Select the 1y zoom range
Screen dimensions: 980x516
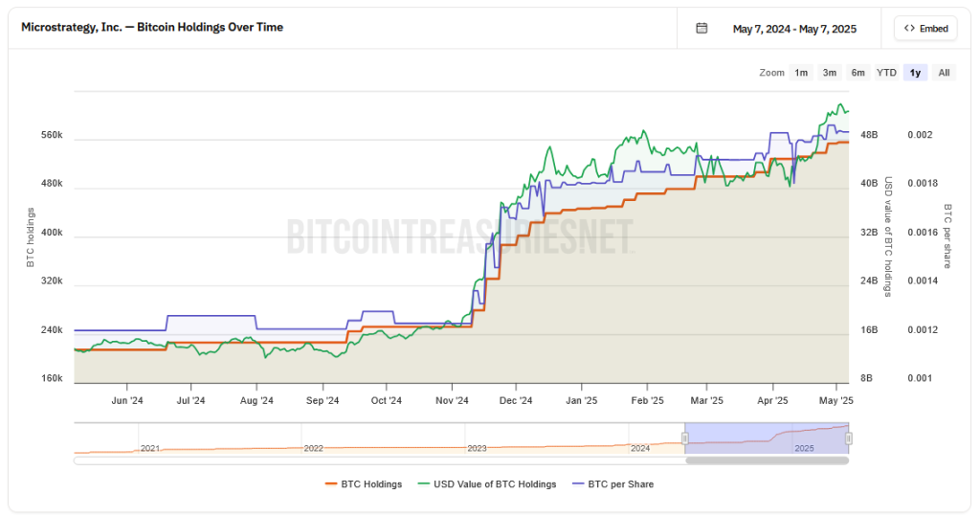click(x=915, y=73)
